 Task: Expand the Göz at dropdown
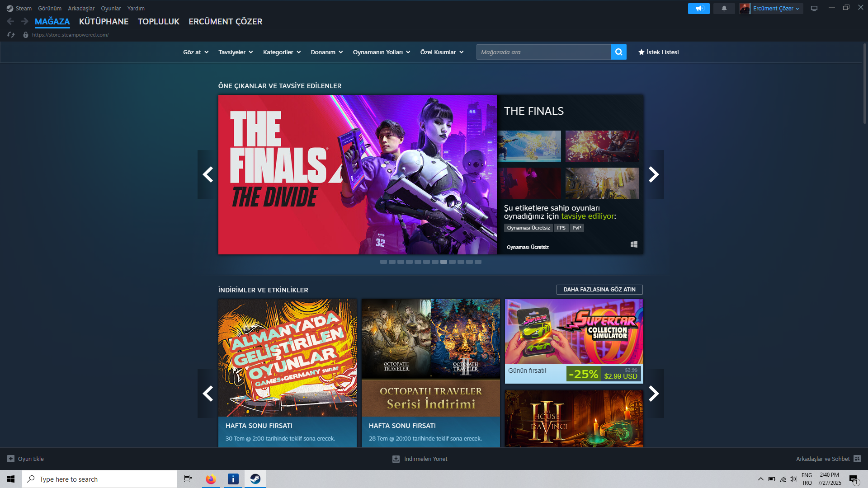[196, 52]
